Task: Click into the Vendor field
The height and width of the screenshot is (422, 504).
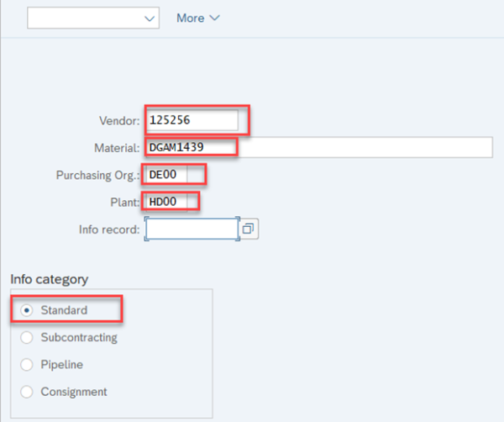Action: pos(197,120)
